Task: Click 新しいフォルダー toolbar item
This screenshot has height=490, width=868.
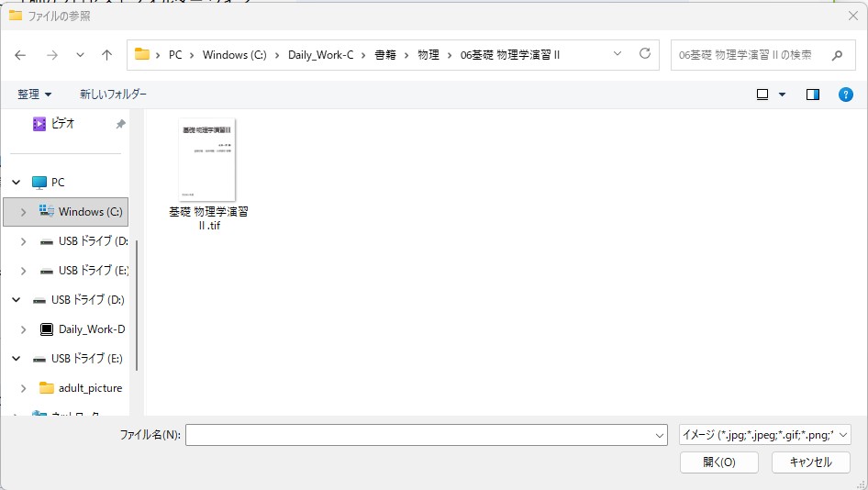Action: click(113, 95)
